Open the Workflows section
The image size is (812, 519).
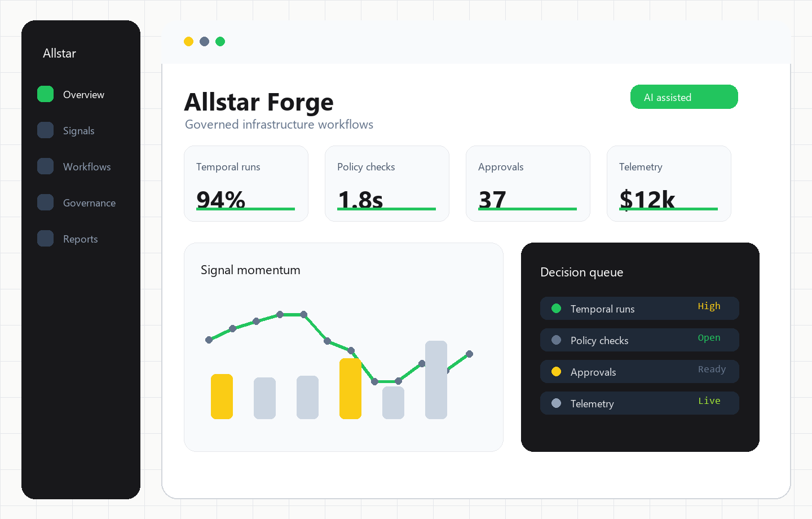(87, 167)
